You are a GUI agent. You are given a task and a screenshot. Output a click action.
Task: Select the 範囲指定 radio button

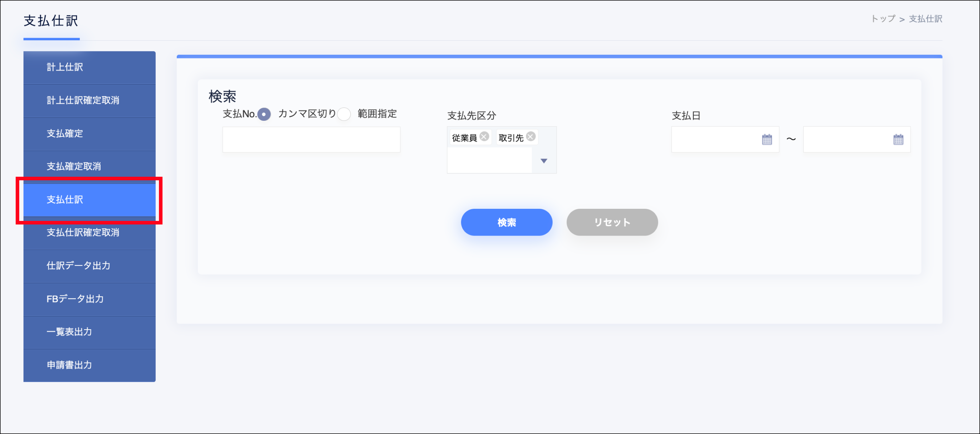click(344, 114)
